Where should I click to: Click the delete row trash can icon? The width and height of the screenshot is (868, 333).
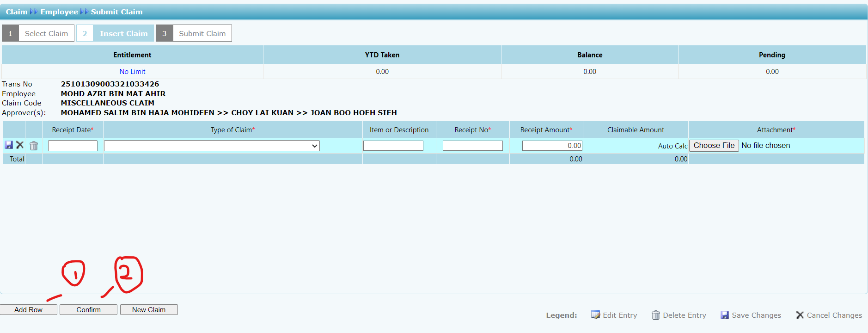(x=34, y=146)
